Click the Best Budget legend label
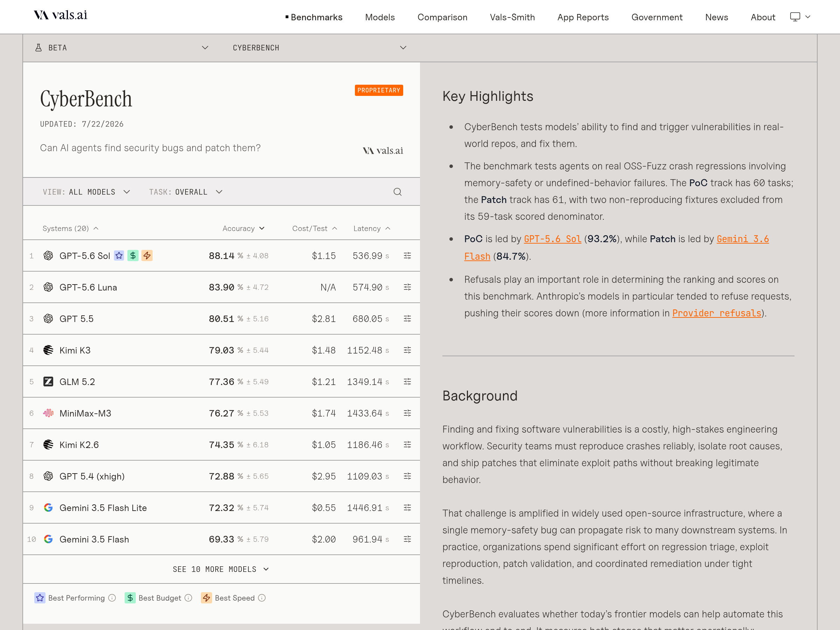This screenshot has height=630, width=840. point(160,598)
